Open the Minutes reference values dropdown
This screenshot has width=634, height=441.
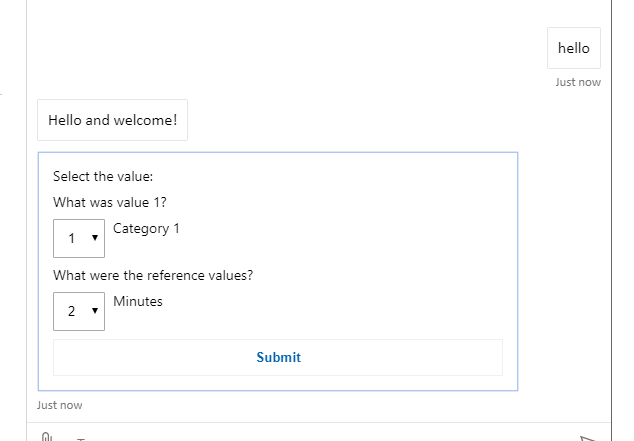coord(78,311)
